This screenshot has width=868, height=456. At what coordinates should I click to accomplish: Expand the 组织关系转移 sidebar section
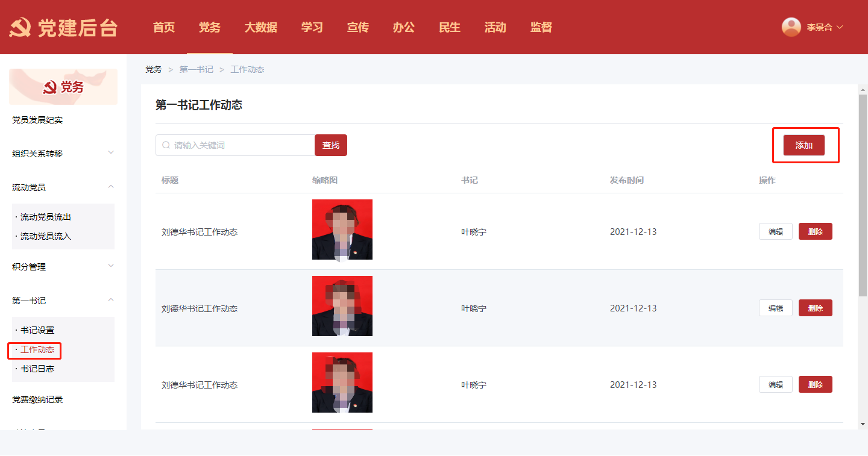(x=111, y=153)
